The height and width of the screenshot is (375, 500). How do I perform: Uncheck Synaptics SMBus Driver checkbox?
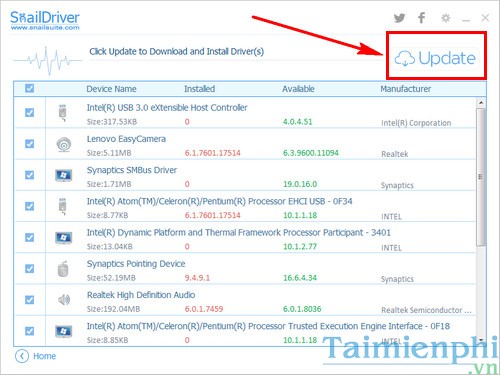[x=29, y=175]
